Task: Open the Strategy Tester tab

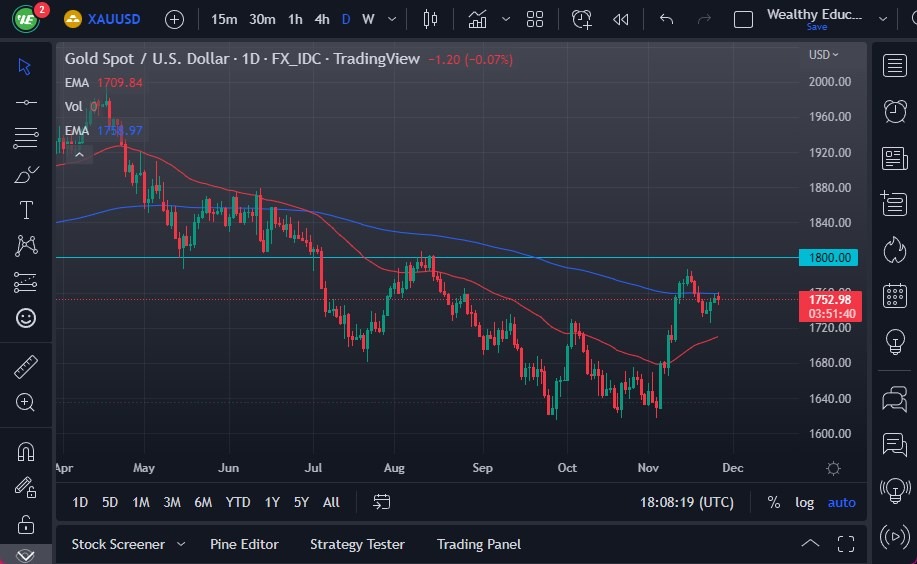Action: click(x=357, y=544)
